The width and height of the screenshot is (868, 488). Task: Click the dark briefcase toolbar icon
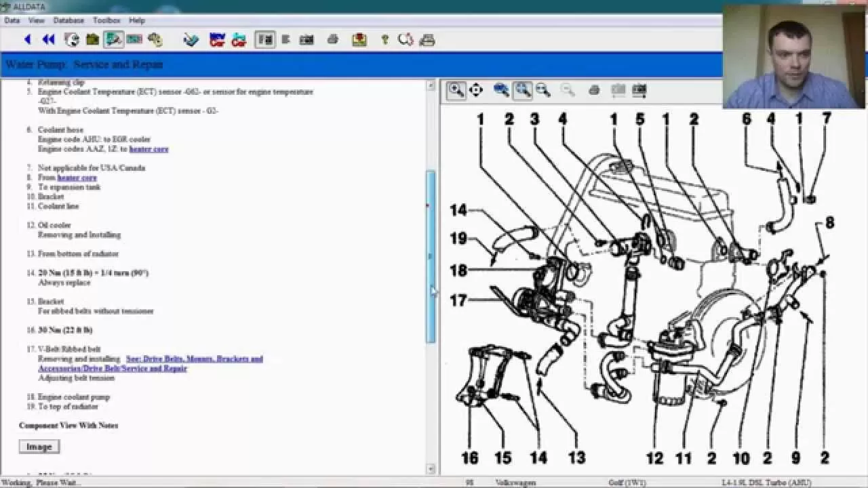[x=93, y=40]
